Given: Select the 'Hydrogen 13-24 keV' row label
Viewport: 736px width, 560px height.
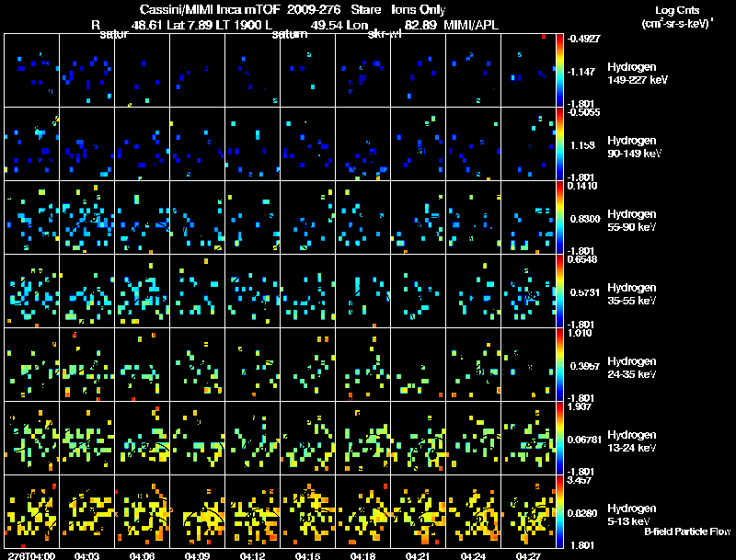Looking at the screenshot, I should point(632,441).
